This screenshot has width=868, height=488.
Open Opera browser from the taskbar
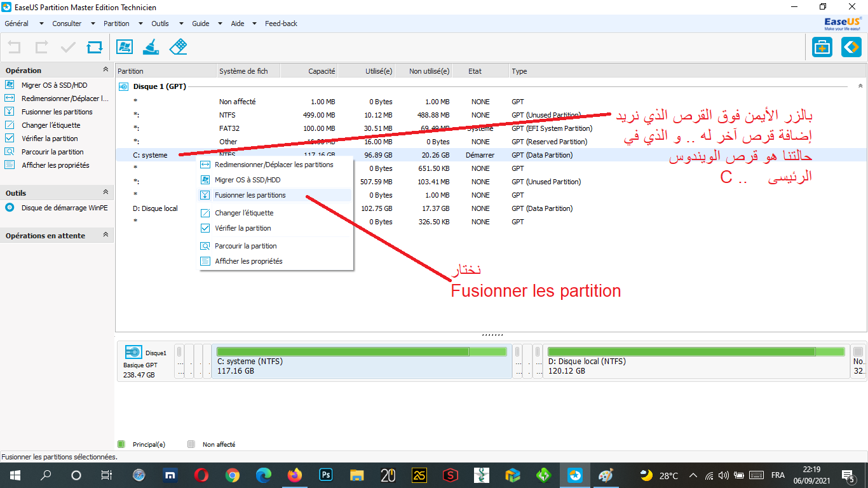201,475
